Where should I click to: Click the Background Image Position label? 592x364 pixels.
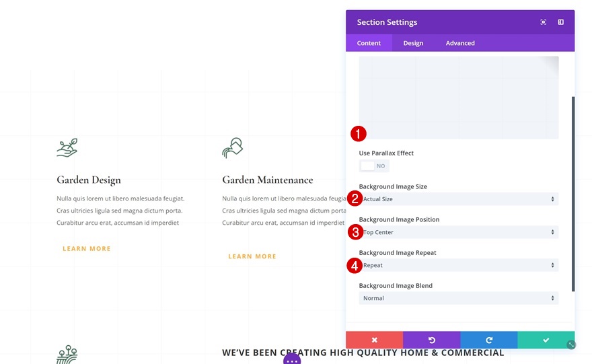[399, 219]
